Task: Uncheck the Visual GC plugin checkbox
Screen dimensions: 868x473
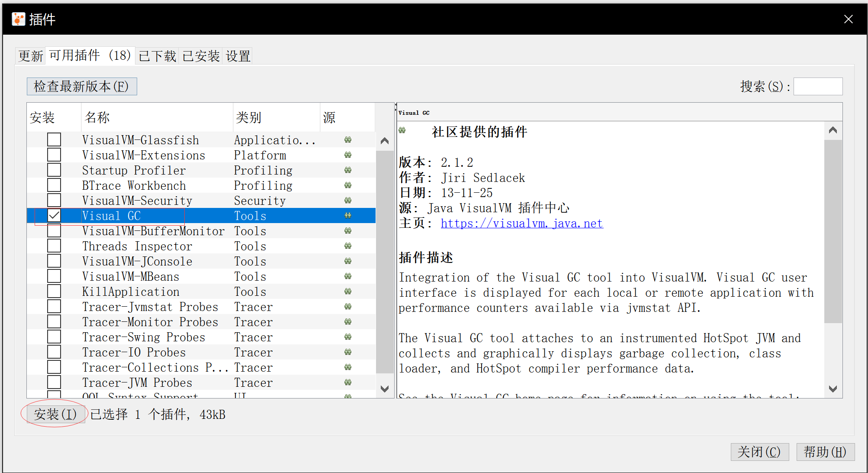Action: [x=54, y=215]
